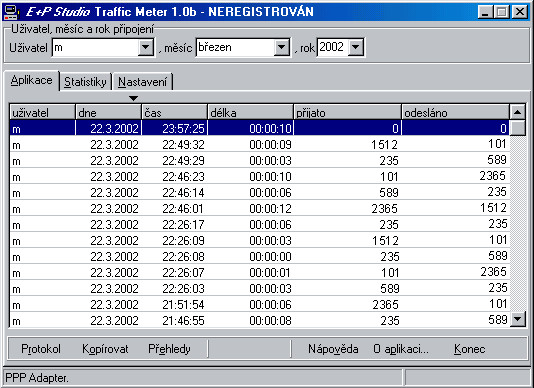Click the sort arrow above dne column

click(x=134, y=98)
